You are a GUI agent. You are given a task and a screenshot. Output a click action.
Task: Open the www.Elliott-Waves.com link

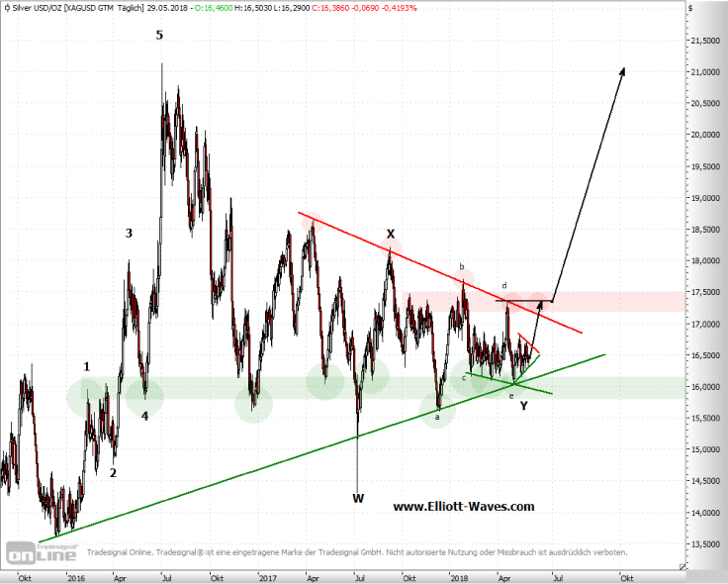[463, 506]
